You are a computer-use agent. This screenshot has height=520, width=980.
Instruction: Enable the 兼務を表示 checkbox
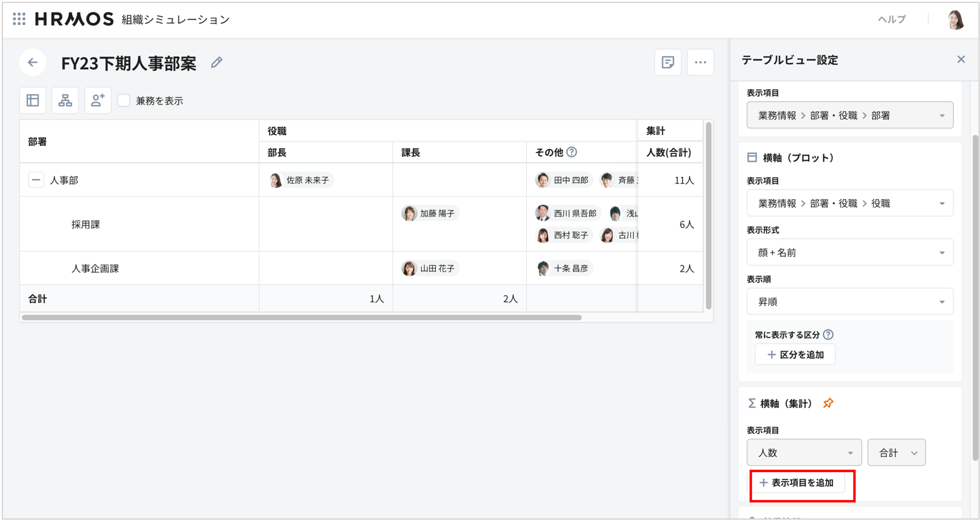pos(124,101)
